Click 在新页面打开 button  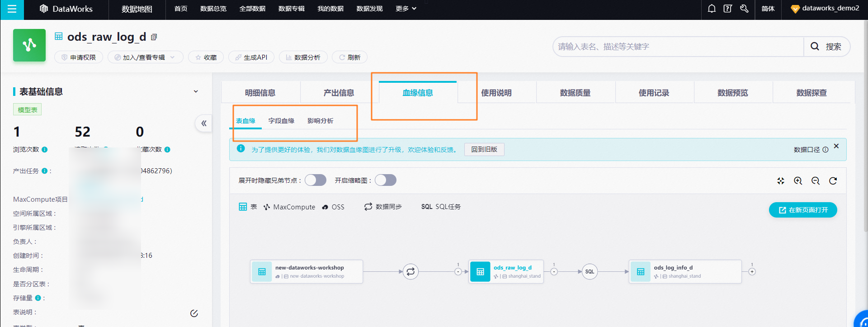[x=803, y=210]
